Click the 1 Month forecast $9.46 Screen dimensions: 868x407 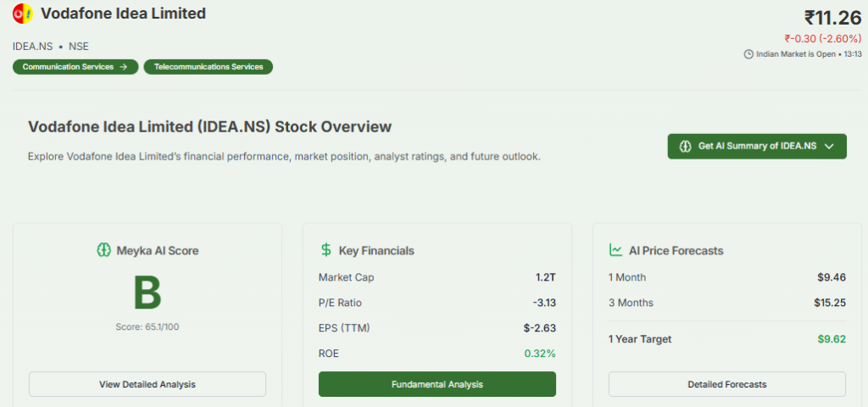(832, 277)
